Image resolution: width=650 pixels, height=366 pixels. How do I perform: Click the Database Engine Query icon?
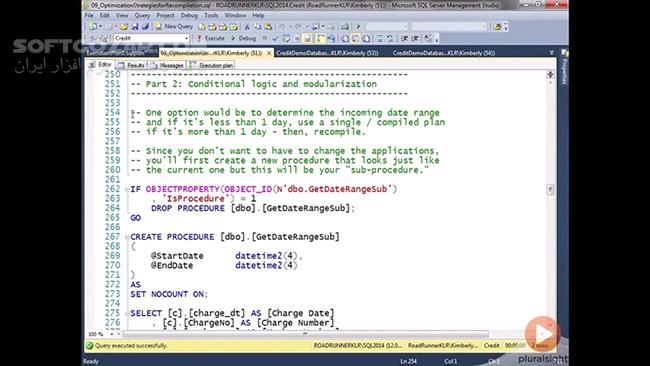[202, 27]
